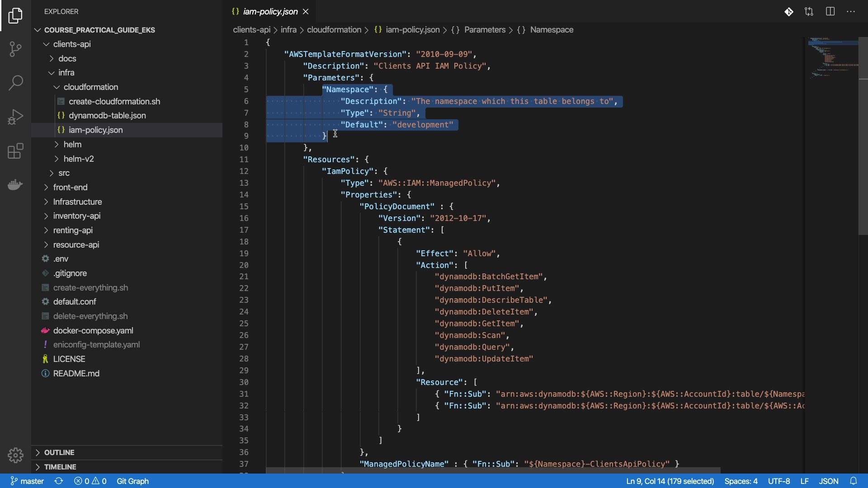868x488 pixels.
Task: Select the iam-policy.json editor tab
Action: point(270,12)
